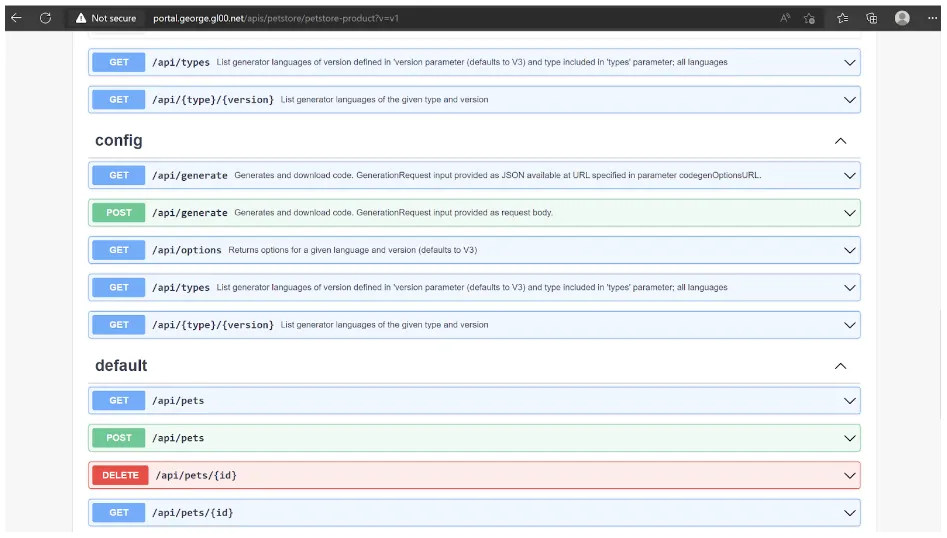Click the POST badge for /api/generate
The height and width of the screenshot is (538, 947).
pyautogui.click(x=118, y=213)
